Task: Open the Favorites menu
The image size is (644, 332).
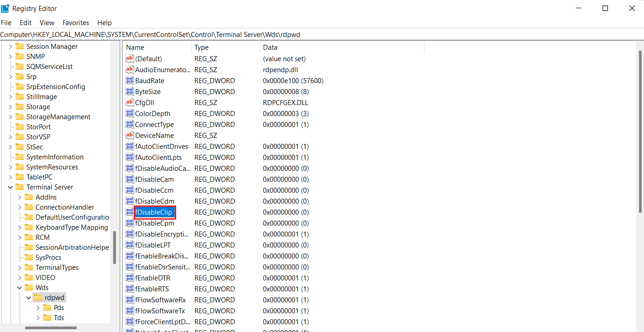Action: tap(76, 22)
